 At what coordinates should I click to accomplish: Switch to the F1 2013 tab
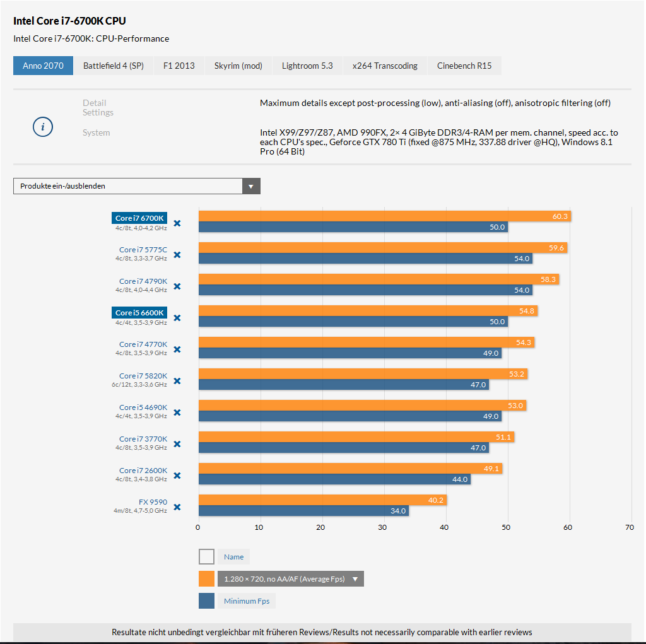pyautogui.click(x=179, y=66)
